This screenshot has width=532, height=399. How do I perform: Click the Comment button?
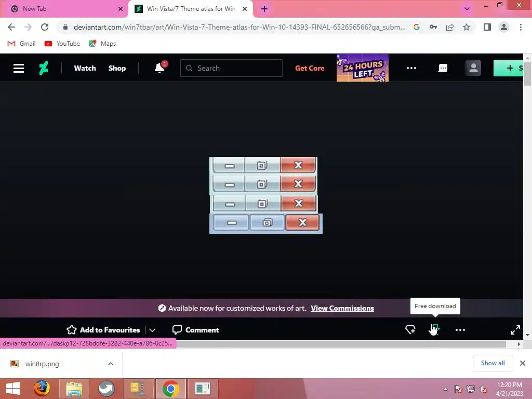coord(196,330)
